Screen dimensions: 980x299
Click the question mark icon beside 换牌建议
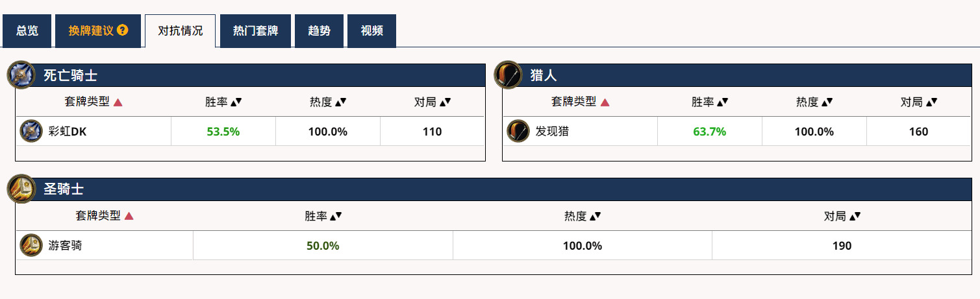click(122, 30)
